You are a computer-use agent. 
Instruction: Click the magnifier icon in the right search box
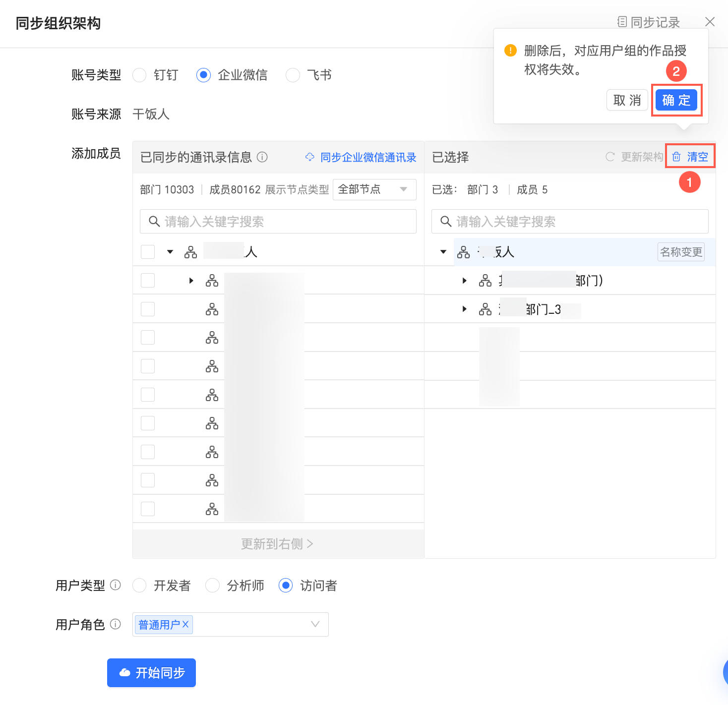coord(446,221)
